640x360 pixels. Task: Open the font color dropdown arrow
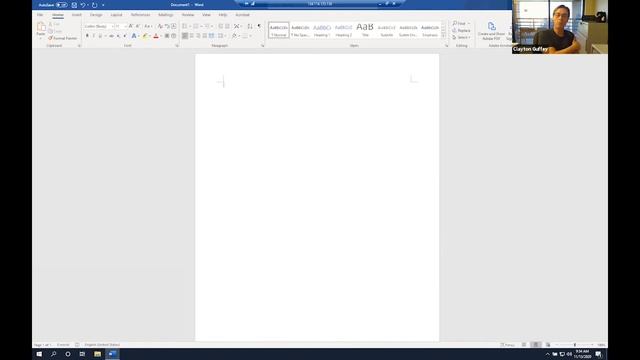(161, 36)
